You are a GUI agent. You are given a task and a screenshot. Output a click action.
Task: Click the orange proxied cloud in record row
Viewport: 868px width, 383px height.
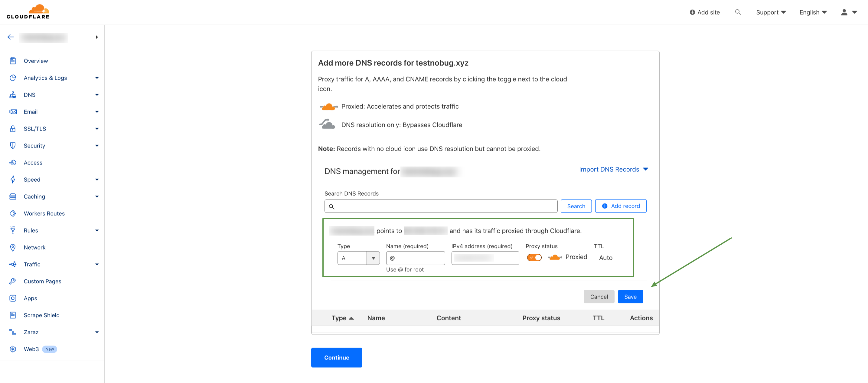(555, 257)
